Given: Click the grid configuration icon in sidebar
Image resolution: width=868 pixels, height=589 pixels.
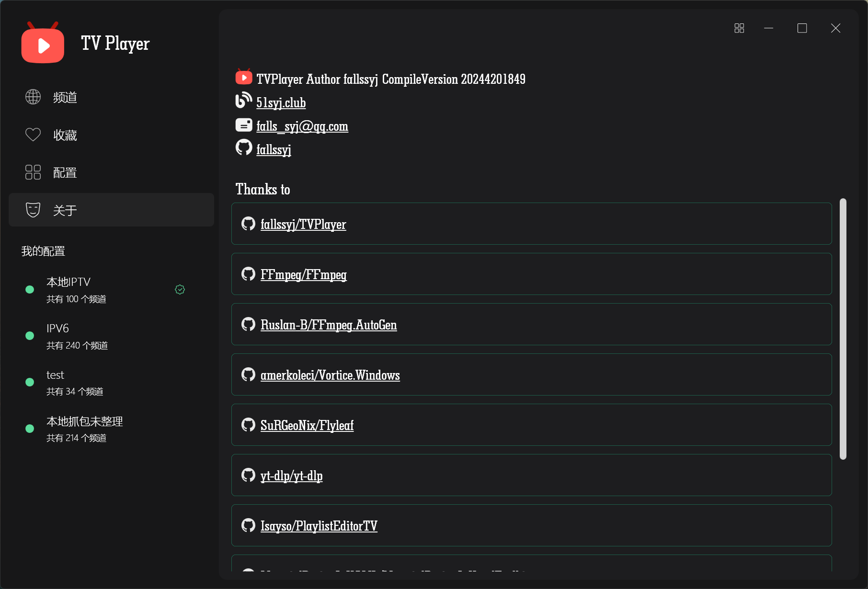Looking at the screenshot, I should [33, 172].
